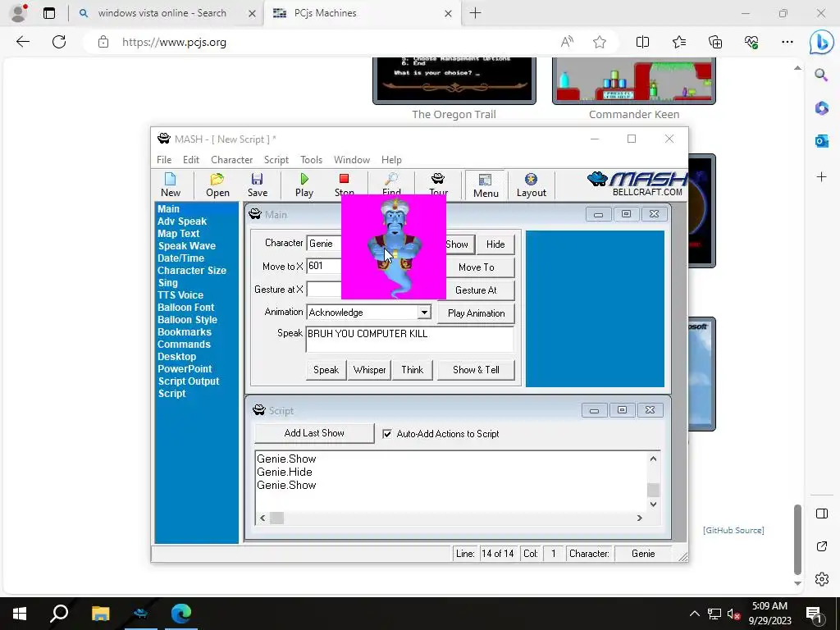Open Find with the magnifier toolbar icon
This screenshot has height=630, width=840.
point(391,183)
